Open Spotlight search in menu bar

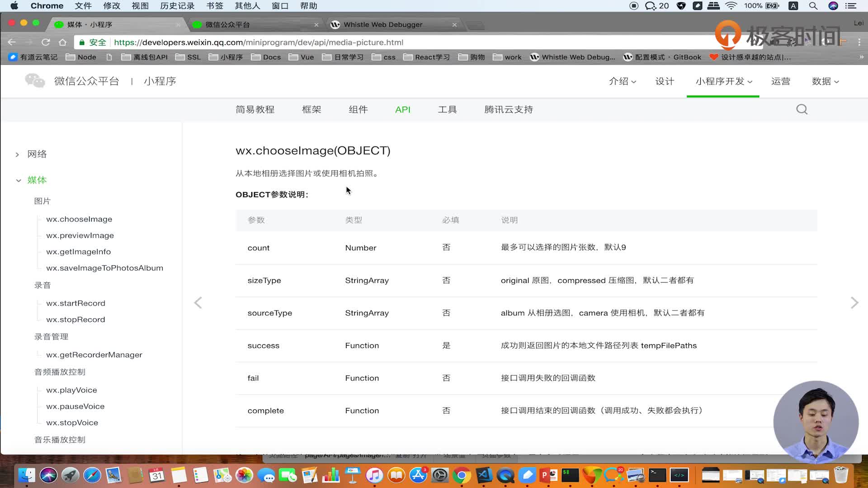coord(813,6)
